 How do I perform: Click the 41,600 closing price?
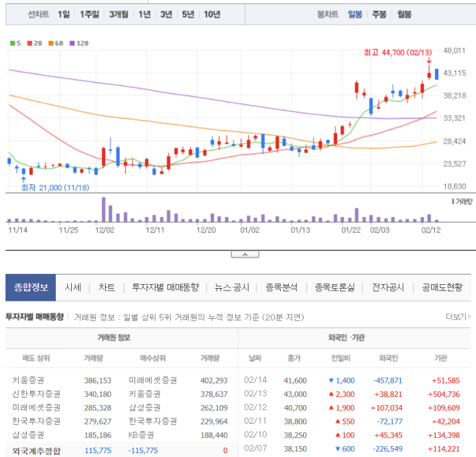295,380
